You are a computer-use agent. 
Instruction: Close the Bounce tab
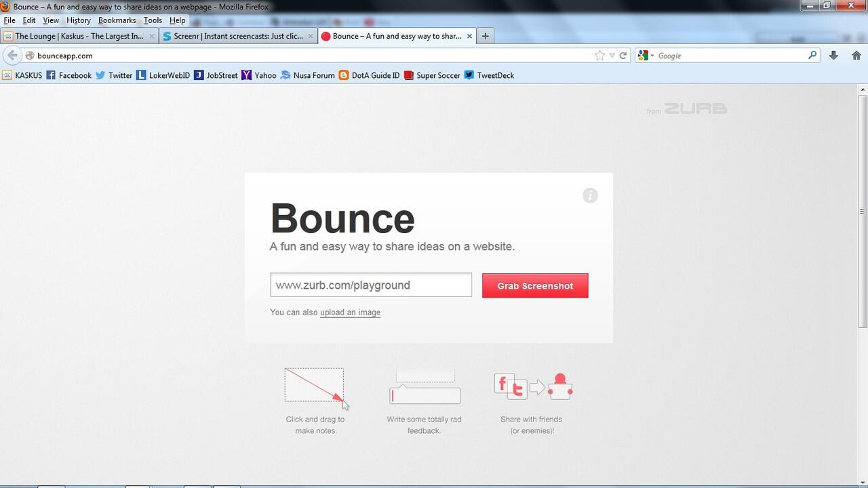coord(469,36)
